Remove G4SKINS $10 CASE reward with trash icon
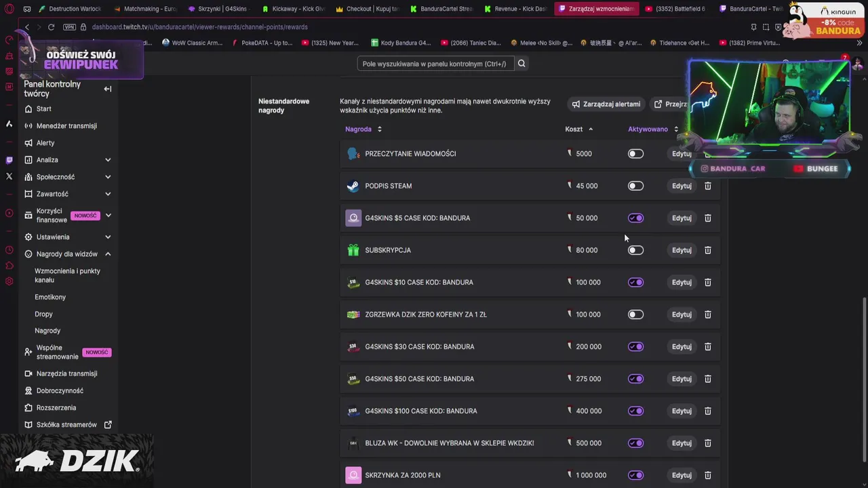 tap(707, 283)
